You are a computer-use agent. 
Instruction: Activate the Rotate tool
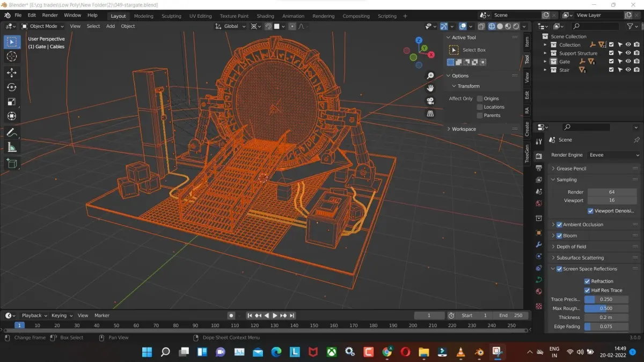pyautogui.click(x=11, y=87)
